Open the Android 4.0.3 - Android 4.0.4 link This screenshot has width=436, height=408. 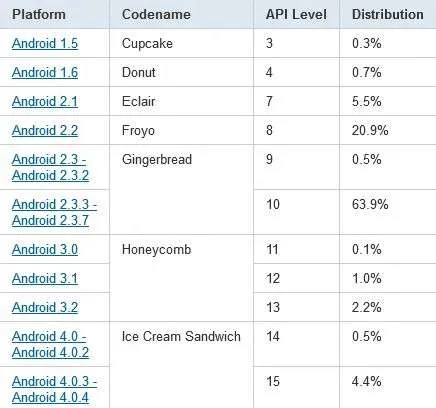click(x=54, y=389)
